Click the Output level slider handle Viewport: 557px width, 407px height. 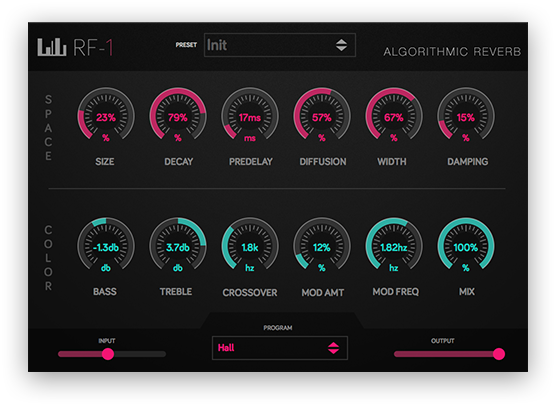pos(499,354)
